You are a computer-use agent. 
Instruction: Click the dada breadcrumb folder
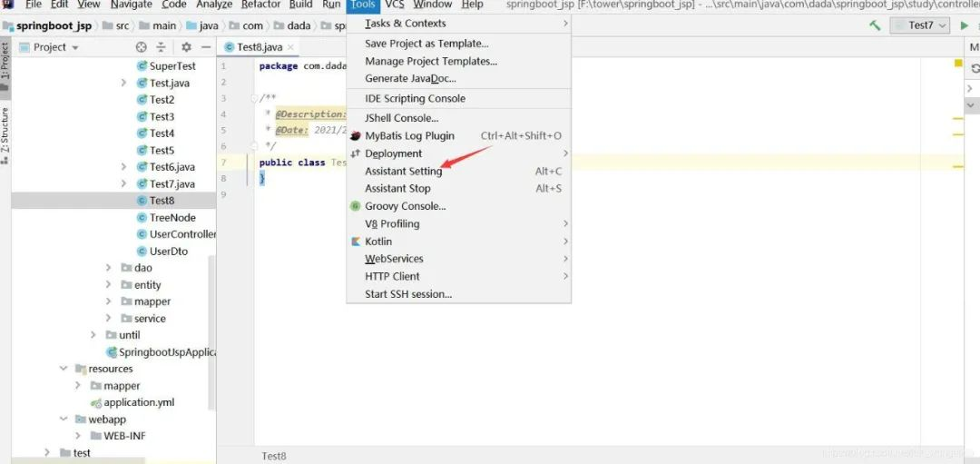pos(292,25)
